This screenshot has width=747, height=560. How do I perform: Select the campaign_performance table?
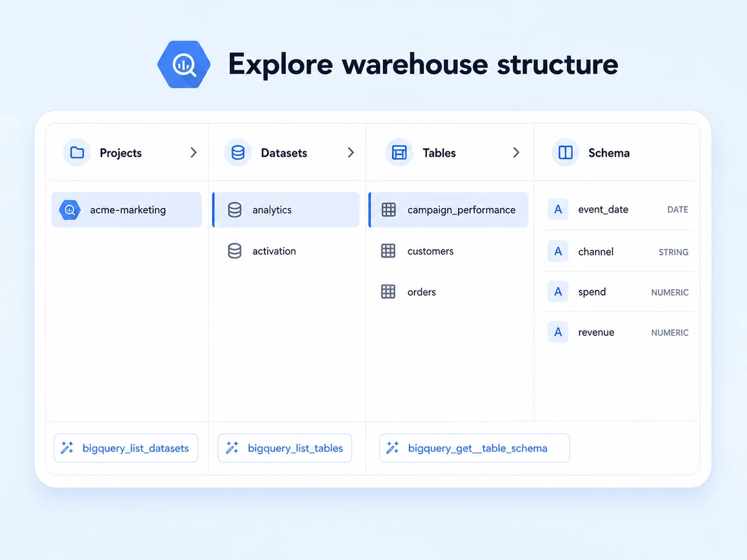[448, 210]
